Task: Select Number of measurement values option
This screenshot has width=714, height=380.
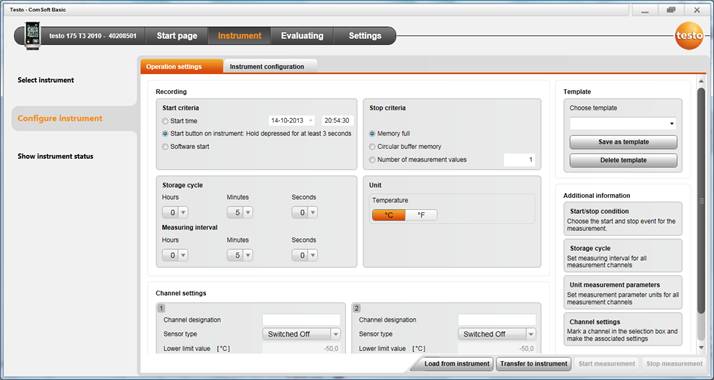Action: [372, 160]
